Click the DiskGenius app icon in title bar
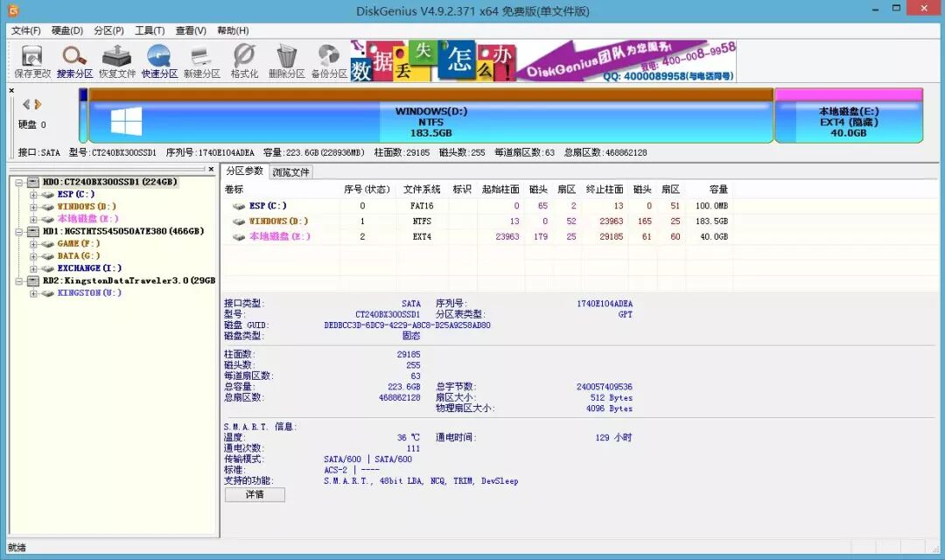Image resolution: width=945 pixels, height=560 pixels. pyautogui.click(x=12, y=10)
